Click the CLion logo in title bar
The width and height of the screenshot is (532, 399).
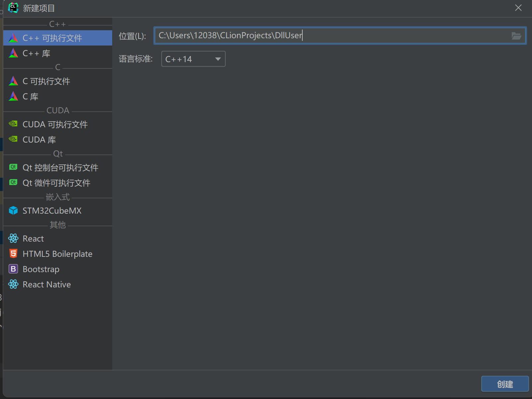point(13,8)
